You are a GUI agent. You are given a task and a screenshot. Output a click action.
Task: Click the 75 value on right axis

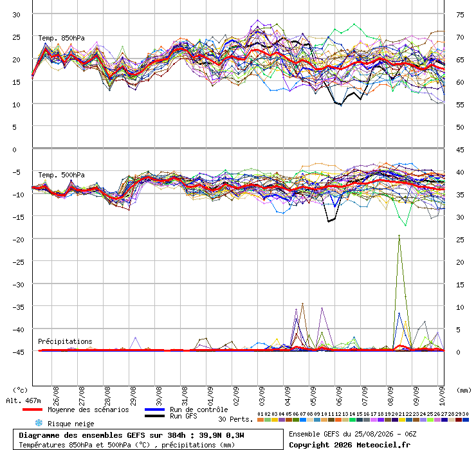click(460, 15)
